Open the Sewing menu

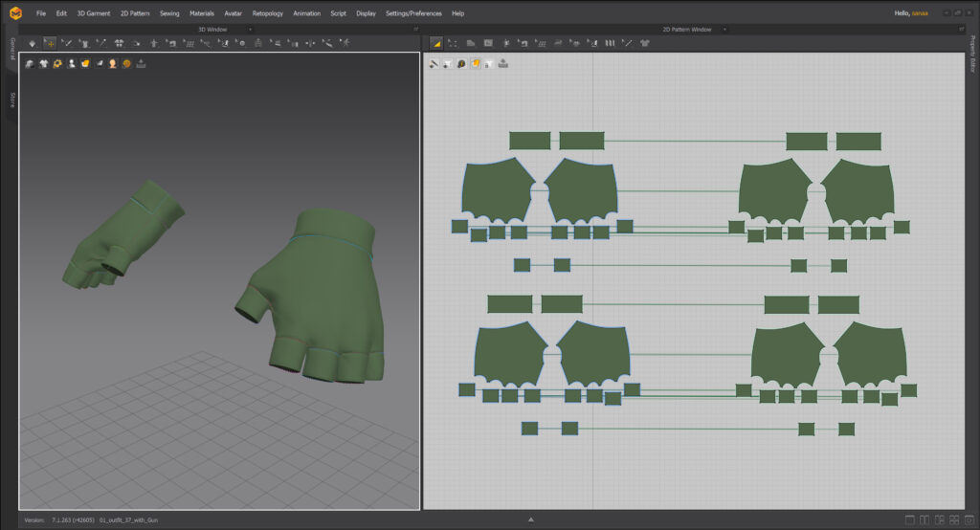coord(169,13)
